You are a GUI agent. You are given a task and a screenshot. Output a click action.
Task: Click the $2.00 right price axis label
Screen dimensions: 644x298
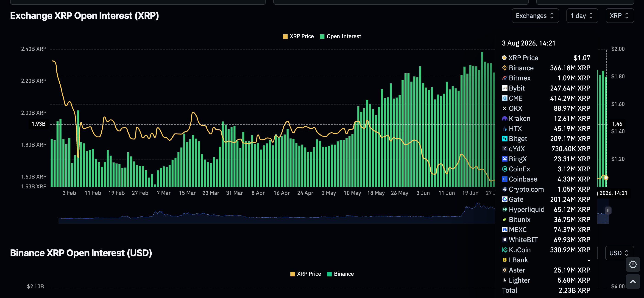(618, 49)
